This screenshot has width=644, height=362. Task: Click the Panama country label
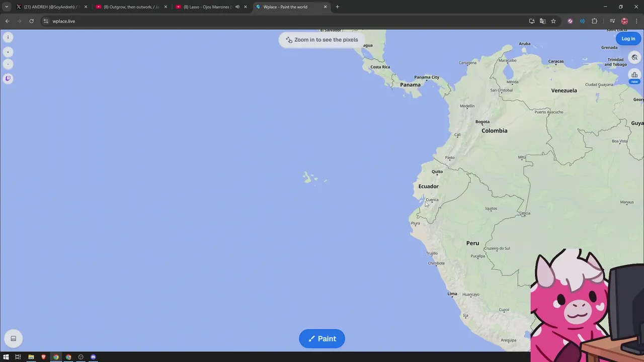(x=410, y=85)
